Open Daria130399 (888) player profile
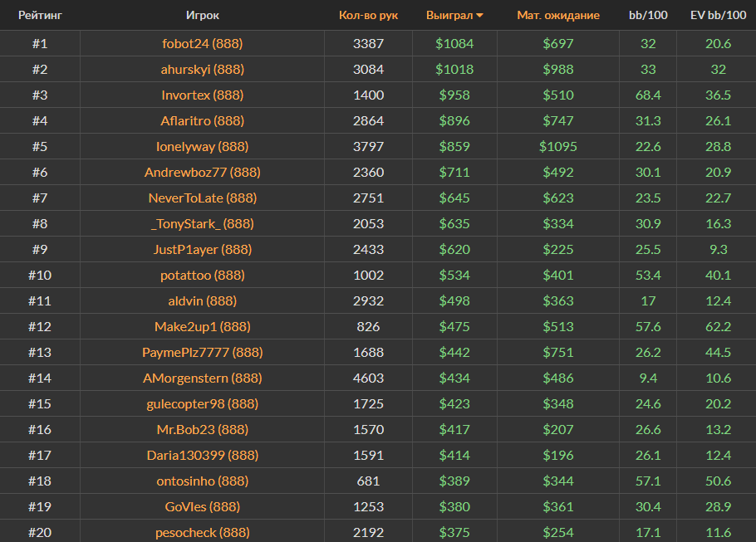Screen dimensions: 756x542 pos(202,455)
